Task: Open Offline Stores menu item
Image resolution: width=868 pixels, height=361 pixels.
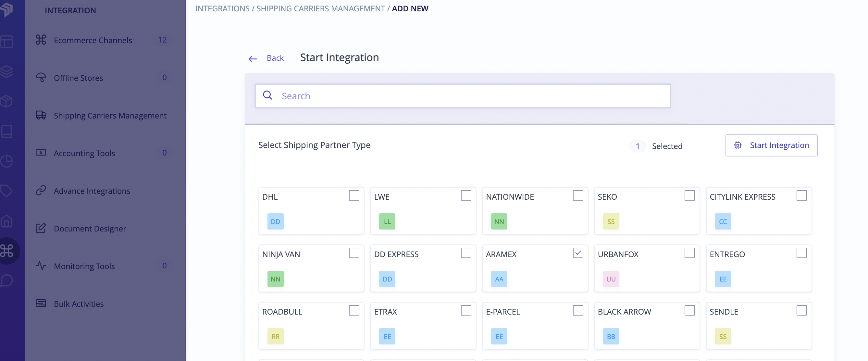Action: (x=105, y=78)
